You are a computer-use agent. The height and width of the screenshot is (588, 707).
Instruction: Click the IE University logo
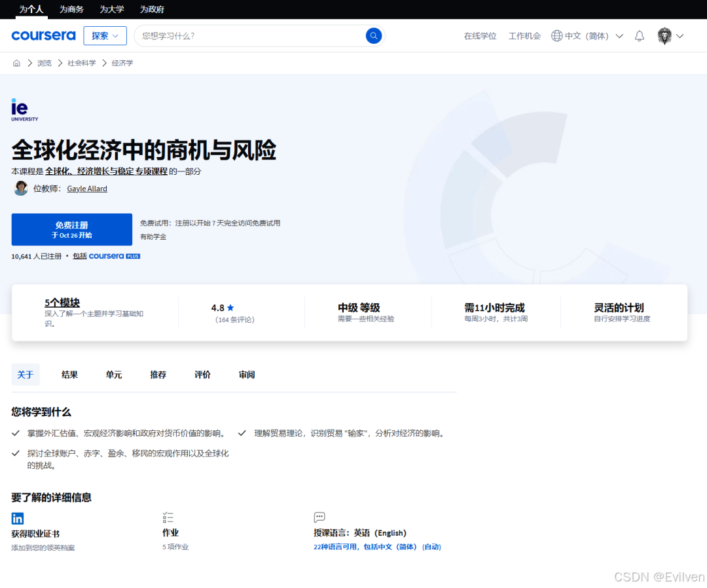tap(25, 109)
